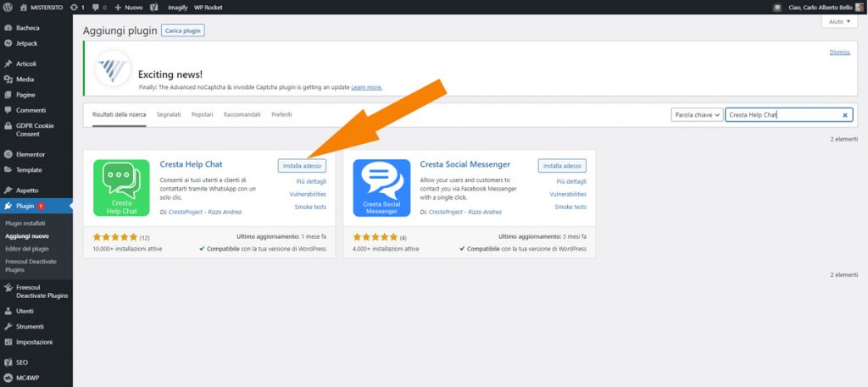Screen dimensions: 868x387
Task: Install Cresta Help Chat now
Action: 302,166
